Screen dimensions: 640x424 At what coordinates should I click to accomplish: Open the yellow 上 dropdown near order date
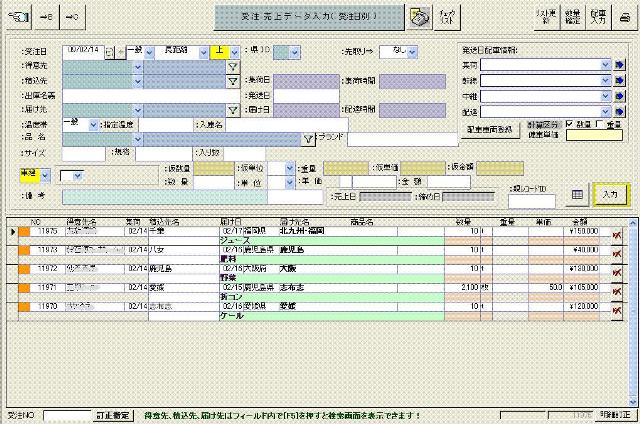click(x=233, y=52)
